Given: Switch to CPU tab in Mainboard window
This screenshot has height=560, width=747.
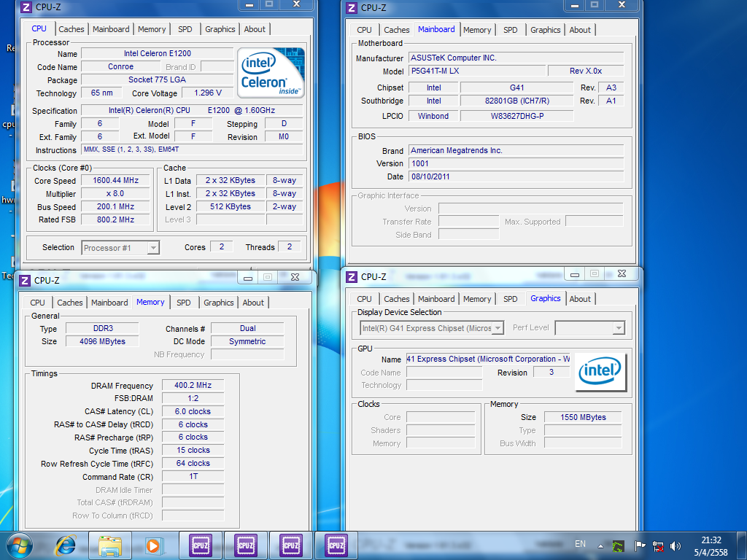Looking at the screenshot, I should 365,29.
